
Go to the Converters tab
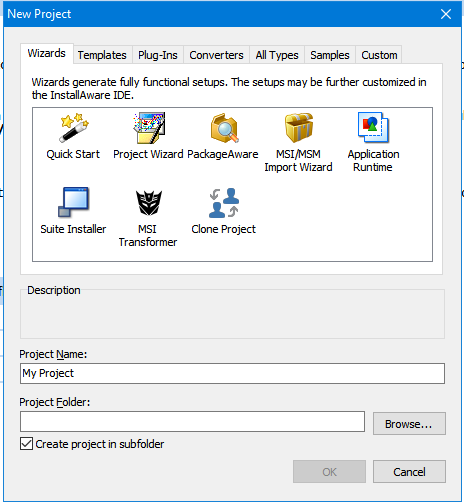coord(216,55)
